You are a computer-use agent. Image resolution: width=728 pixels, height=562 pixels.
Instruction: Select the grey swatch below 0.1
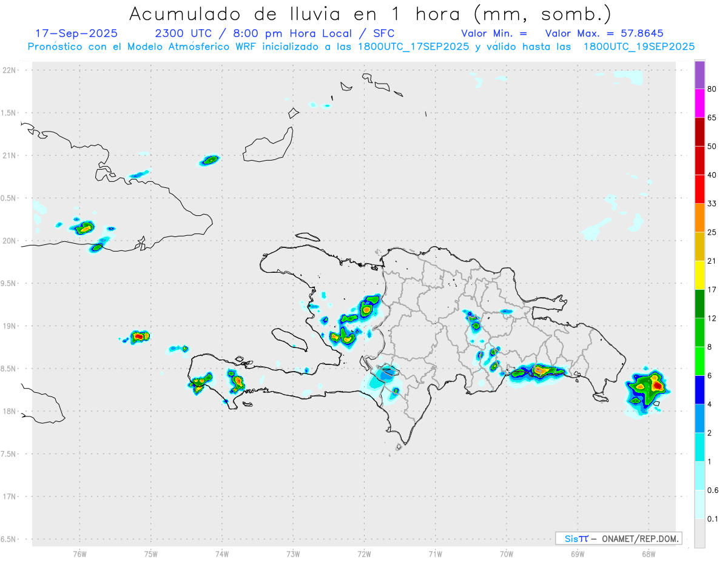point(699,533)
